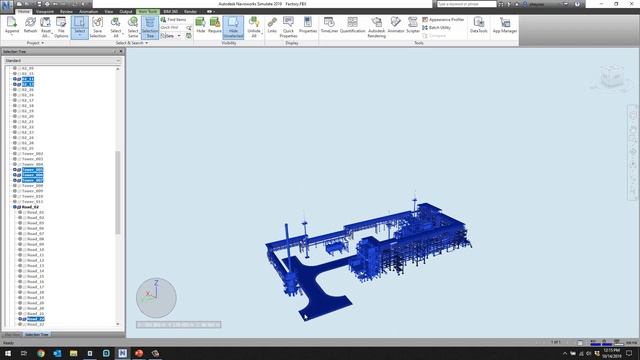640x360 pixels.
Task: Switch to the Home ribbon tab
Action: [23, 11]
